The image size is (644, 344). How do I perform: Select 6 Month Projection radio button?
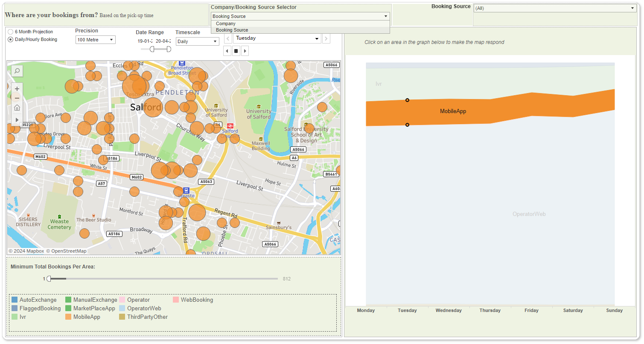pos(11,32)
